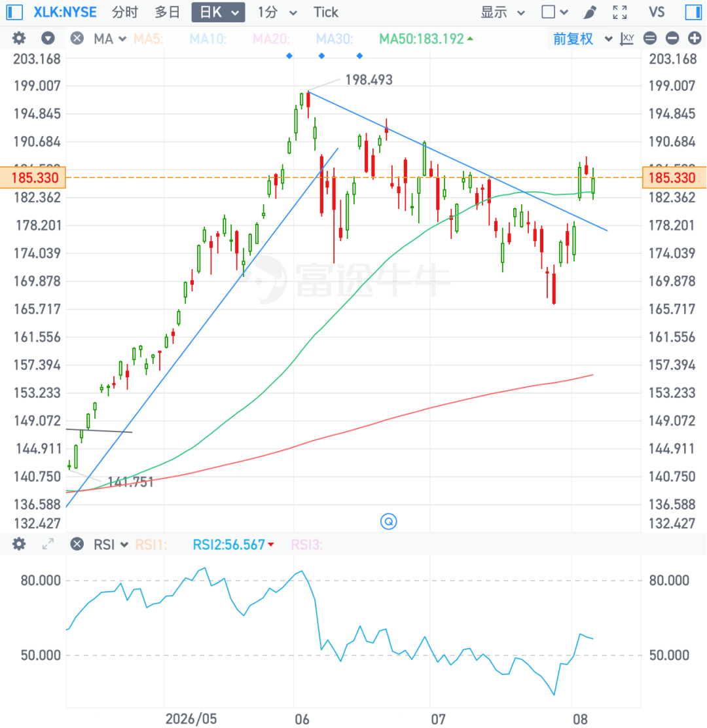Remove the MA indicator with X

tap(77, 38)
